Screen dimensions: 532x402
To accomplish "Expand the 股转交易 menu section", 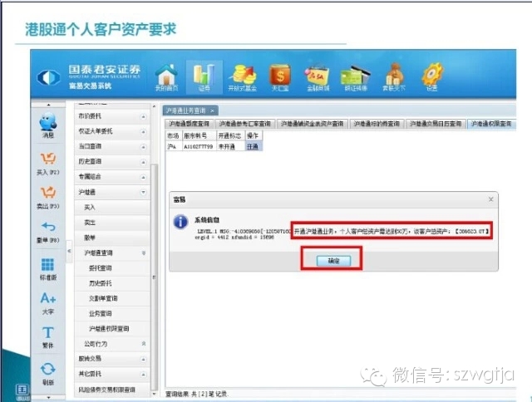I will pos(143,359).
